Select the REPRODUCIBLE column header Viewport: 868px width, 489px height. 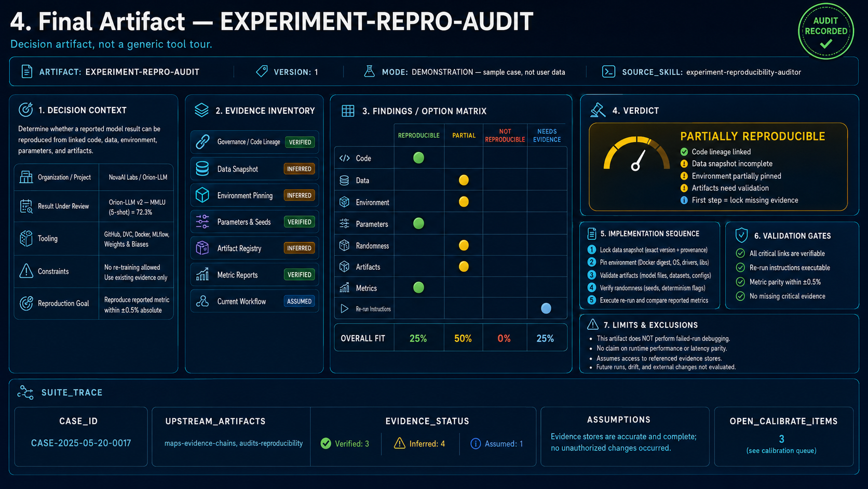point(419,136)
